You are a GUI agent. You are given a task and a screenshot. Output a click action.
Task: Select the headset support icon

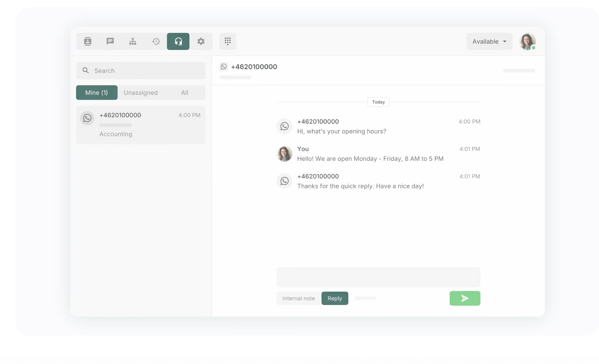(178, 41)
